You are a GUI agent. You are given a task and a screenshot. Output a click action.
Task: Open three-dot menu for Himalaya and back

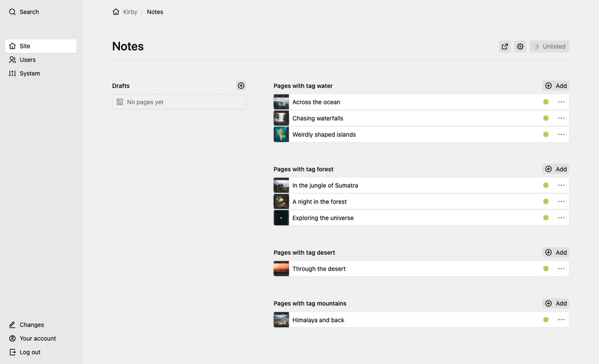point(561,320)
